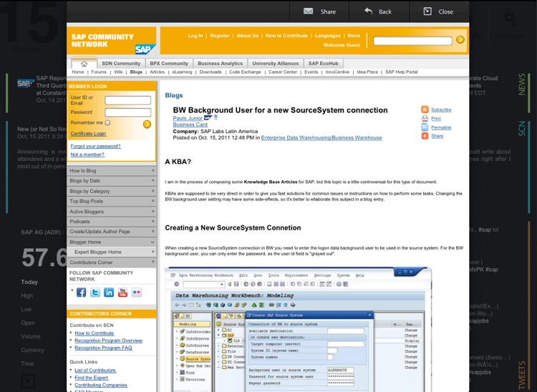Open Recognition Program FAQ link
The width and height of the screenshot is (537, 392).
click(103, 348)
